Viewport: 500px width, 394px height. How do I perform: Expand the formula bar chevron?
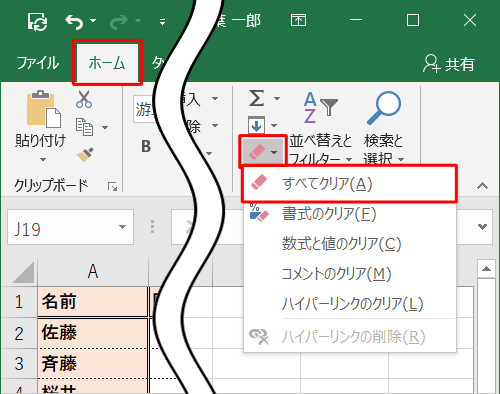(482, 227)
